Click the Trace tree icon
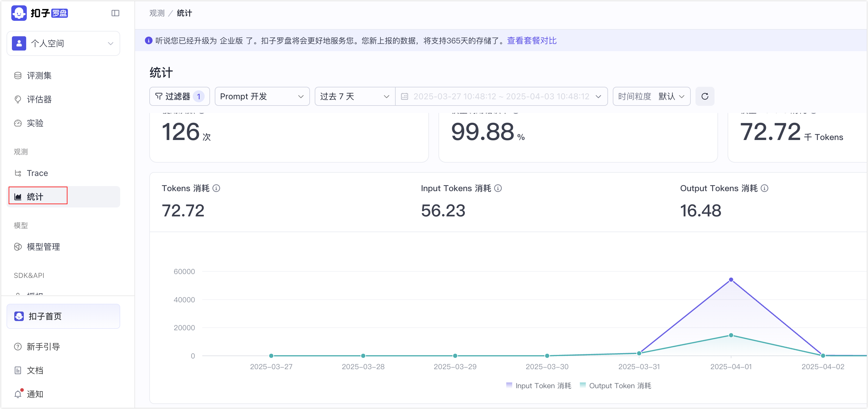 coord(18,173)
